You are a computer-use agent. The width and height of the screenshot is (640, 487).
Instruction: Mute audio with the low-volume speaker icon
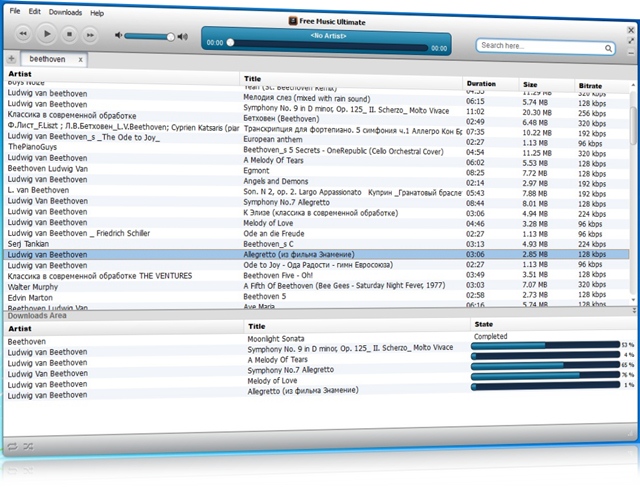point(118,36)
